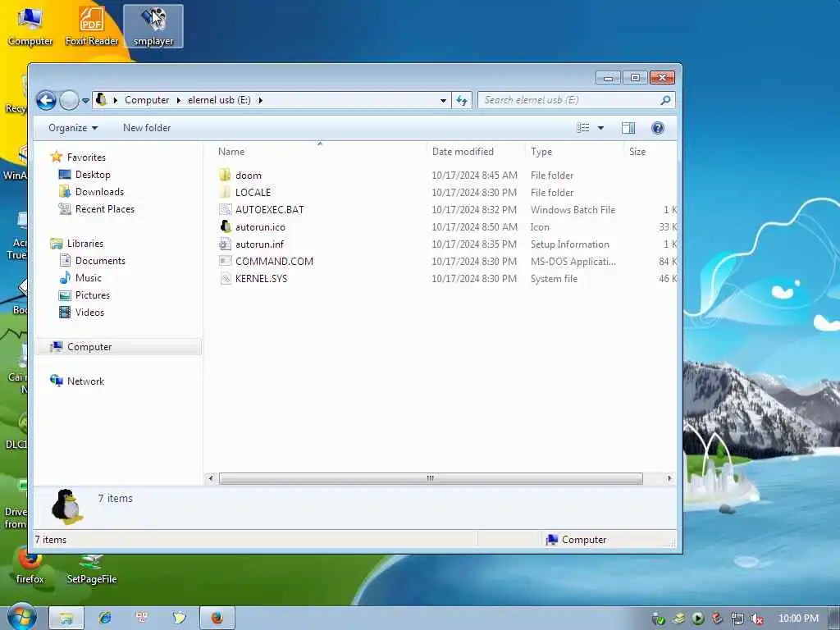Open the Pictures library
Screen dimensions: 840x630
(92, 294)
